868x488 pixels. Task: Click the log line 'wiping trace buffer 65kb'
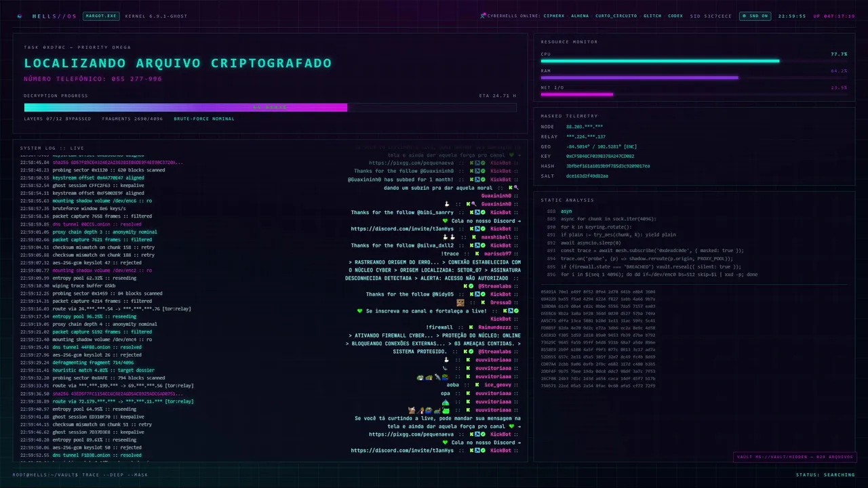[x=84, y=285]
